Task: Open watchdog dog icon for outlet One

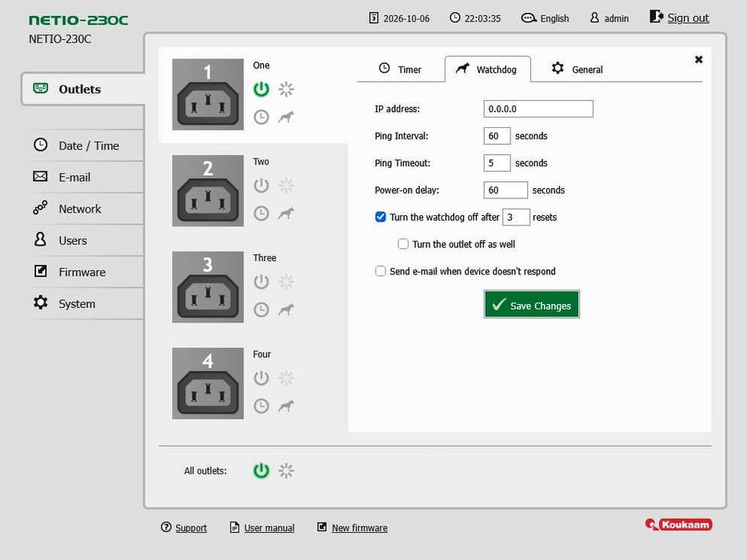Action: [x=286, y=118]
